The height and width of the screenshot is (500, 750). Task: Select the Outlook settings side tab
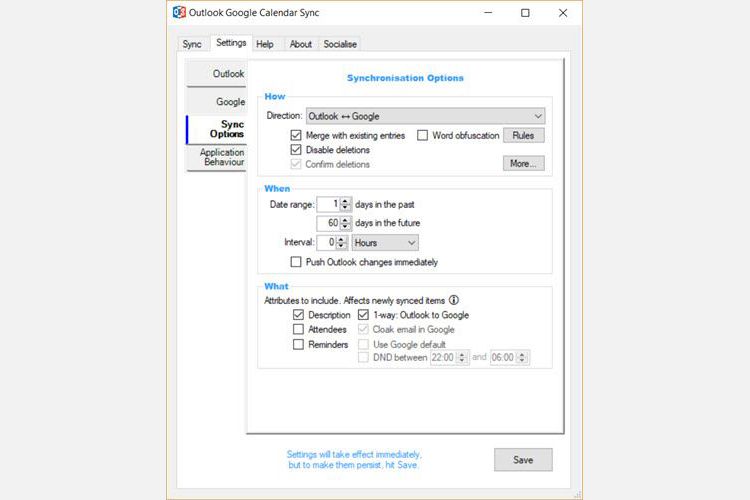point(216,74)
